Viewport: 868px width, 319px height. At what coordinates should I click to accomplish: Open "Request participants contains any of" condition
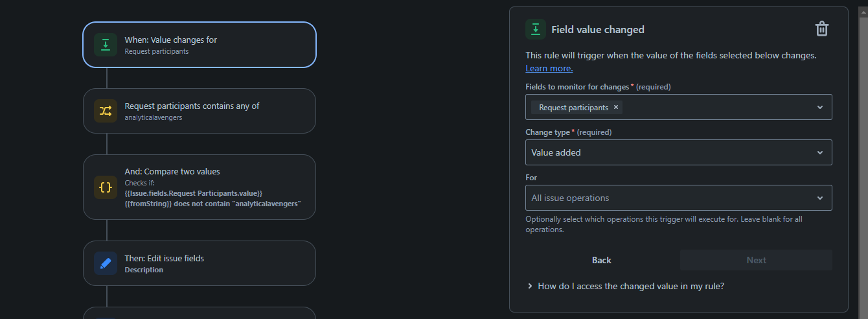tap(200, 111)
